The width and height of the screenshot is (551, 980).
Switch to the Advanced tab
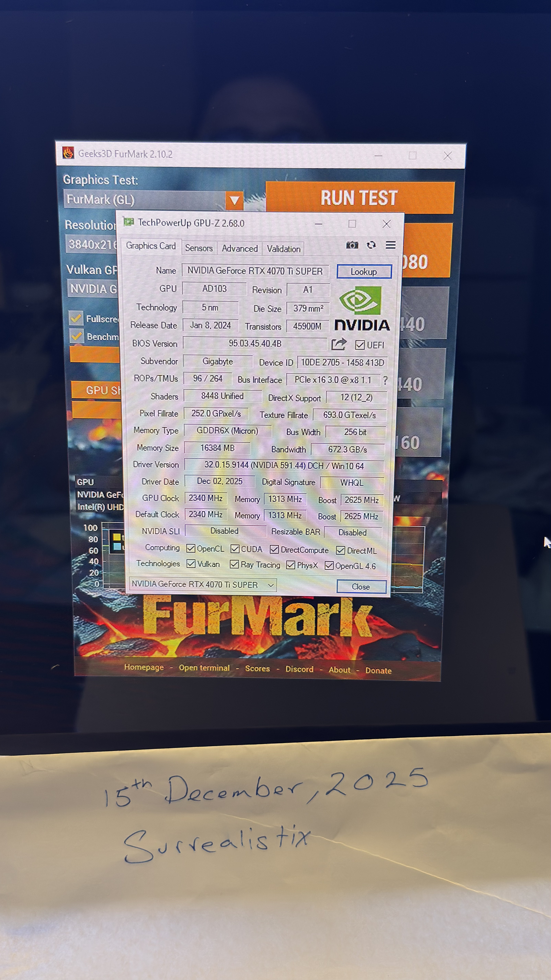coord(240,248)
